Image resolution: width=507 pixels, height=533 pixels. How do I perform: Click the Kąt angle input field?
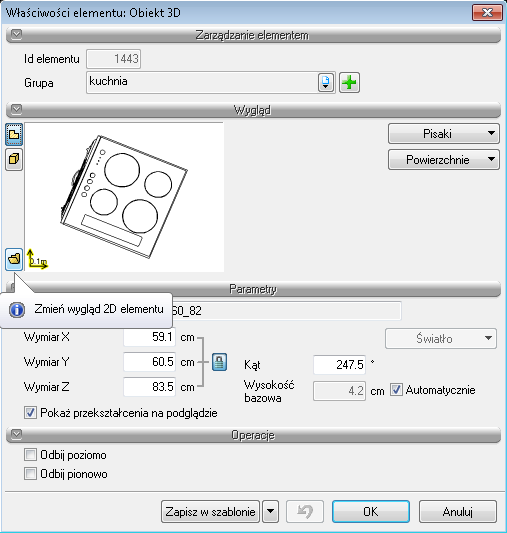click(x=339, y=365)
